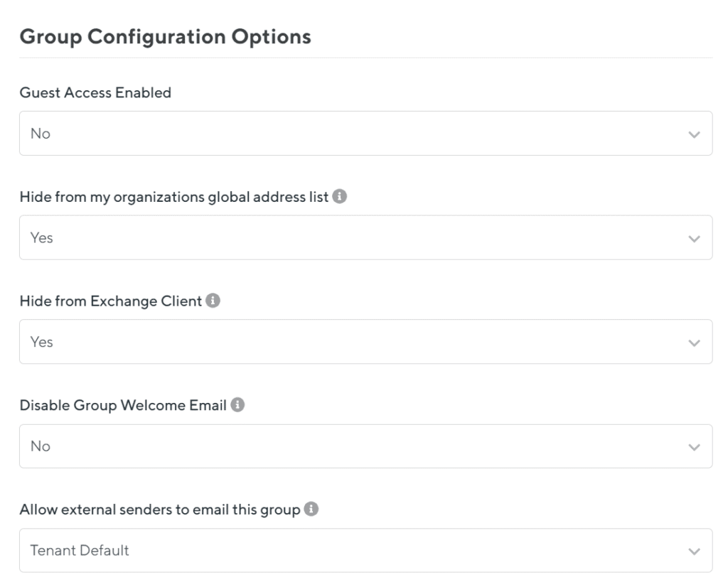Select the No value in Guest Access field
Screen dimensions: 728x587
point(40,133)
